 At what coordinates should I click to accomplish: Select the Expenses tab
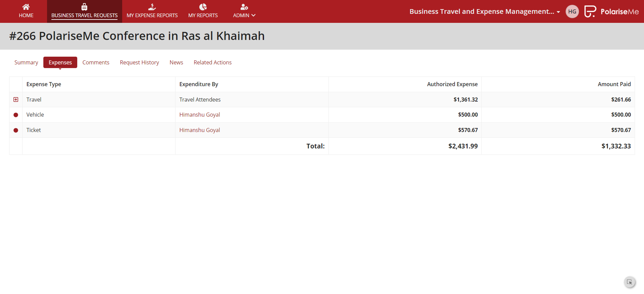[60, 62]
